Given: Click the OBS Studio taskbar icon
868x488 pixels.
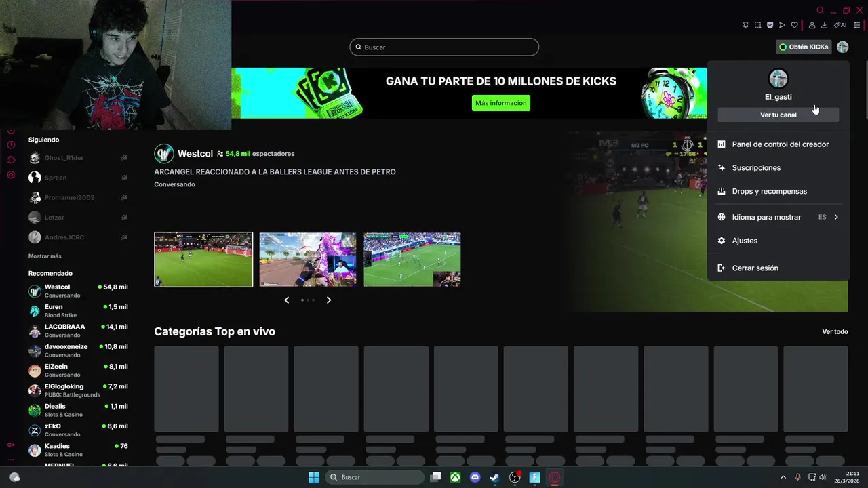Looking at the screenshot, I should [x=515, y=477].
